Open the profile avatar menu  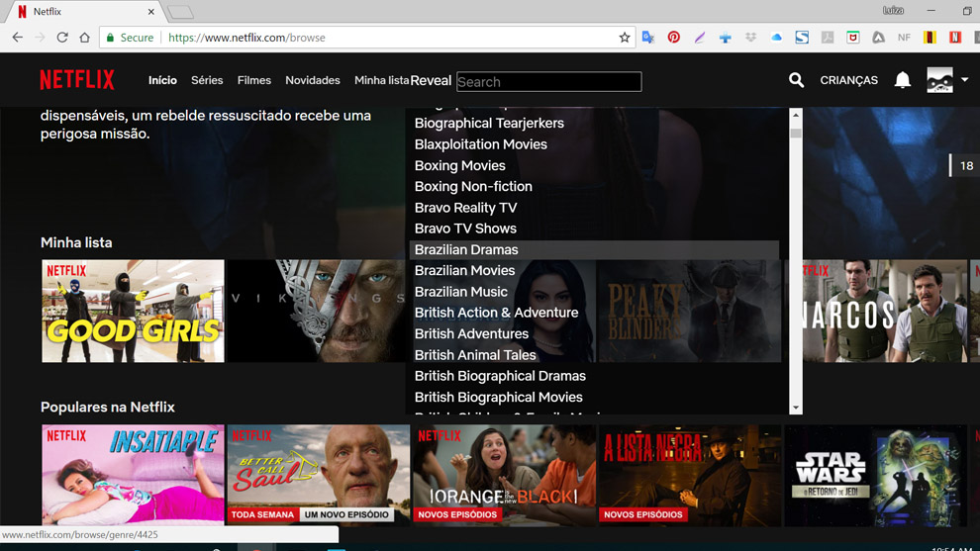point(939,80)
